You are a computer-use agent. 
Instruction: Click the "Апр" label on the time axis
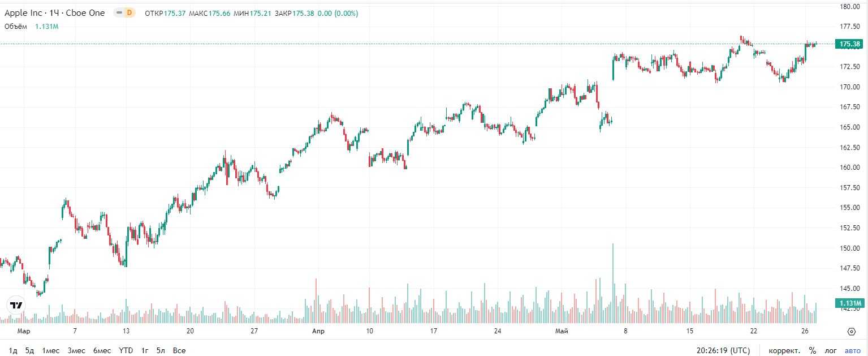(318, 331)
